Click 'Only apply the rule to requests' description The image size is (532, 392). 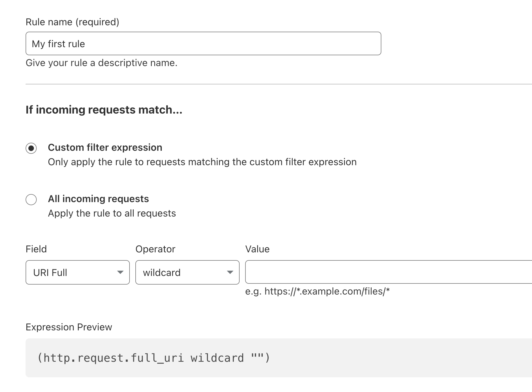[x=202, y=162]
